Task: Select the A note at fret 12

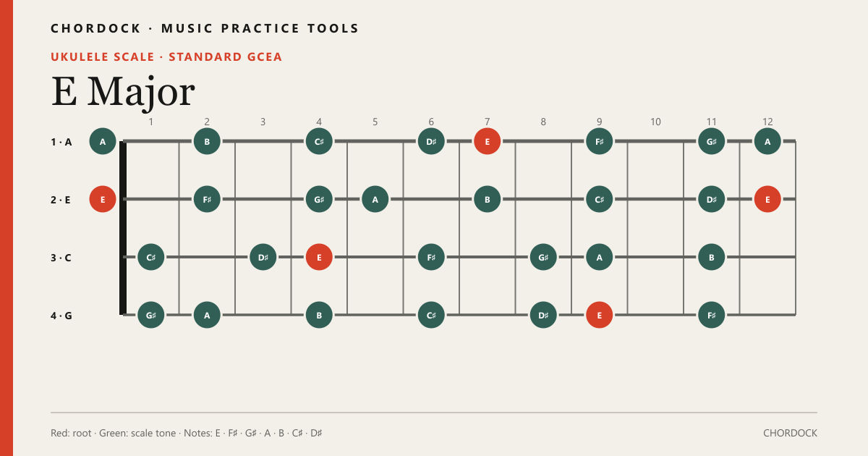Action: coord(767,141)
